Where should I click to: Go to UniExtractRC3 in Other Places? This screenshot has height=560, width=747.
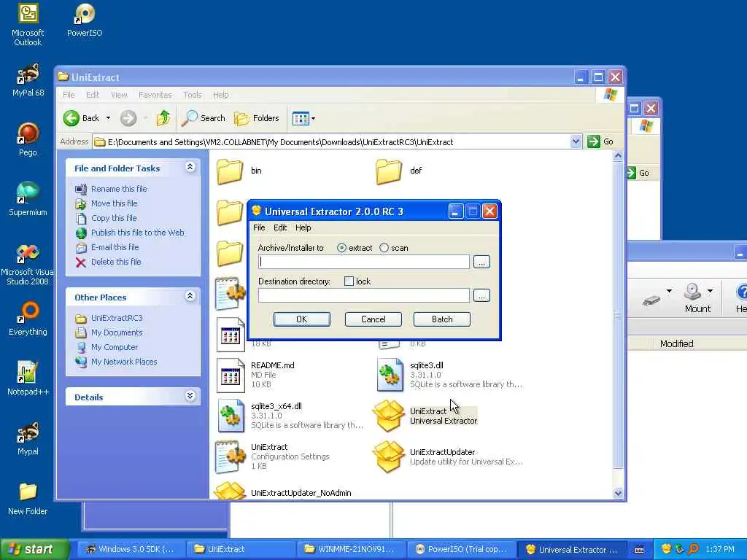[117, 318]
